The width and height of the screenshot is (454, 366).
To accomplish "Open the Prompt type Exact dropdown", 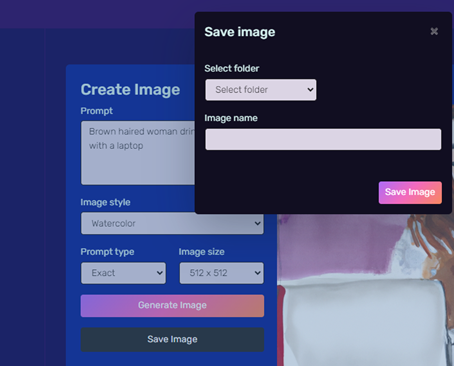I will pyautogui.click(x=123, y=273).
